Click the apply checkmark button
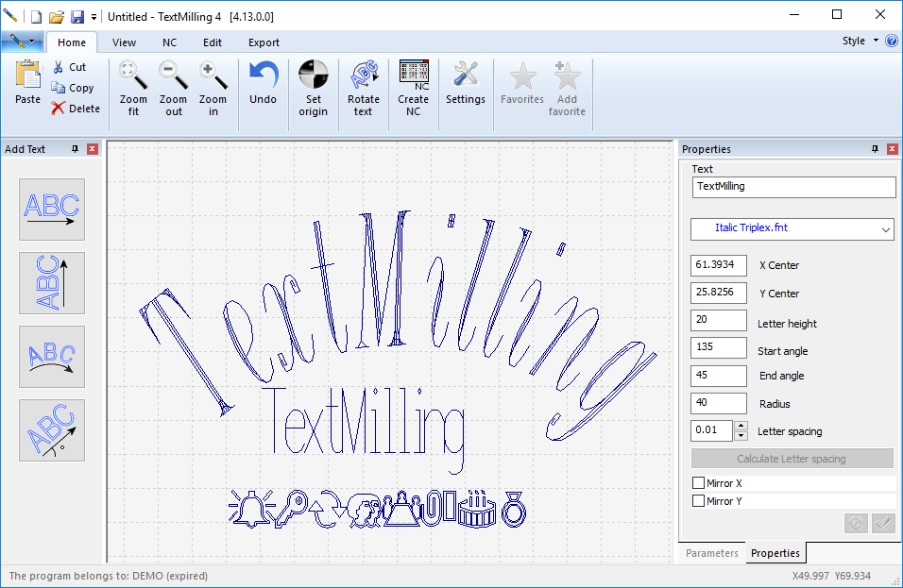Image resolution: width=903 pixels, height=588 pixels. (x=882, y=523)
